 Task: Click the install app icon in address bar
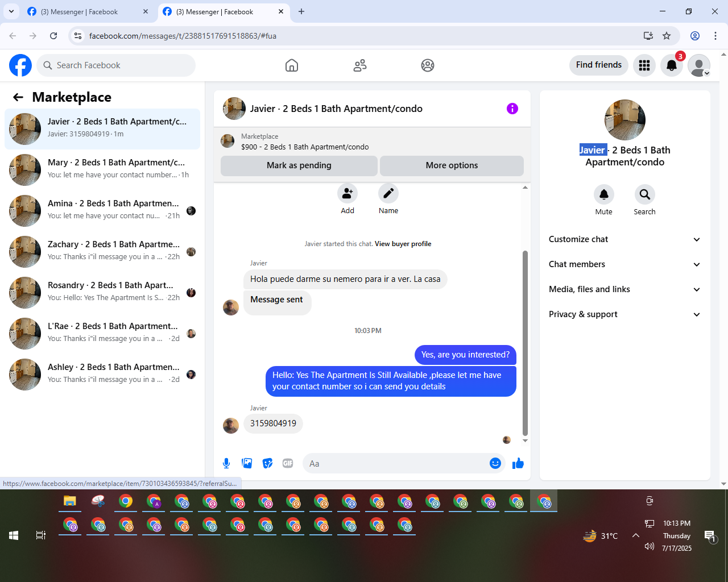pos(648,36)
